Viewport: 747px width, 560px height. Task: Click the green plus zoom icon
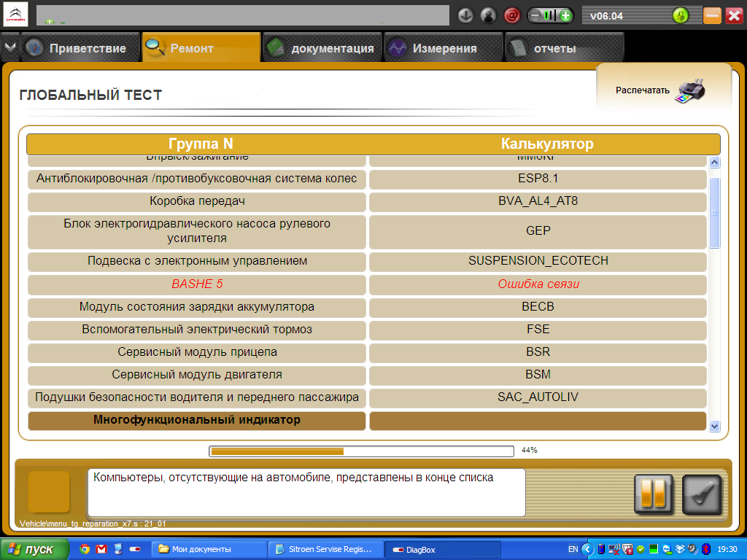[x=565, y=15]
